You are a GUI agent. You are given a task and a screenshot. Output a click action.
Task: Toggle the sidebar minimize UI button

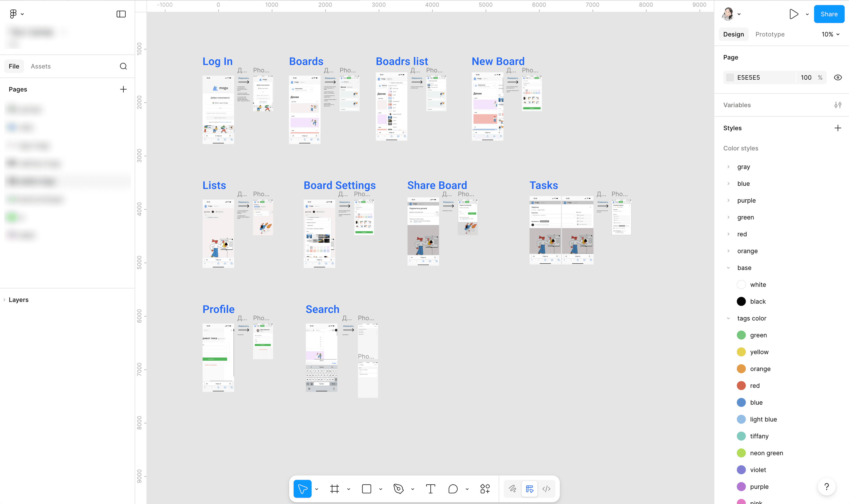(121, 14)
